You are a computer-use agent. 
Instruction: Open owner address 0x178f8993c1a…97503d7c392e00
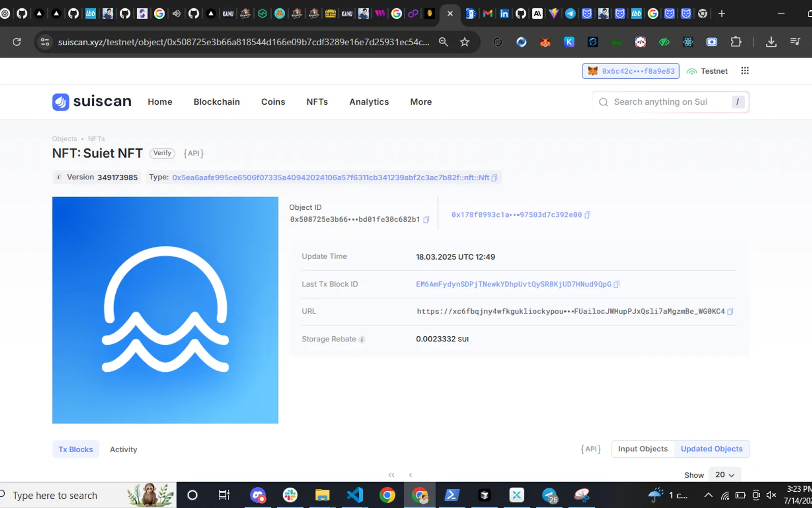[517, 215]
